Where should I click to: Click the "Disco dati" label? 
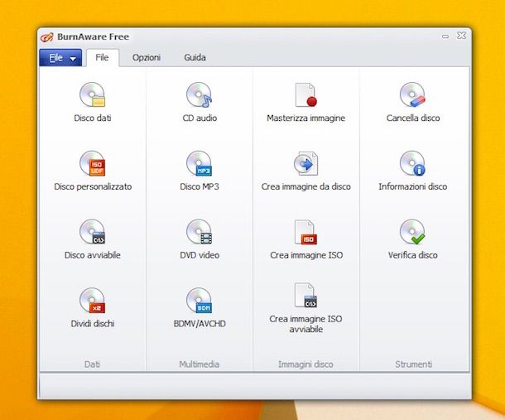(93, 118)
